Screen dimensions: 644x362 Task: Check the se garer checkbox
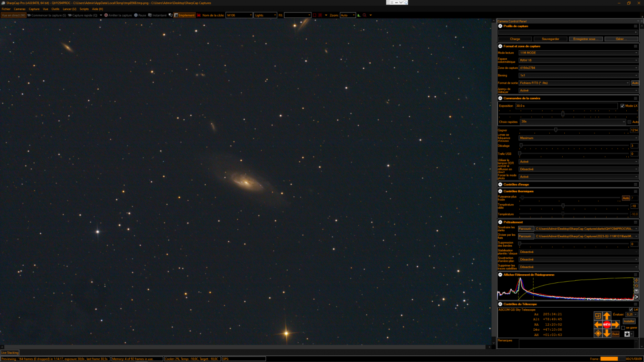coord(623,328)
